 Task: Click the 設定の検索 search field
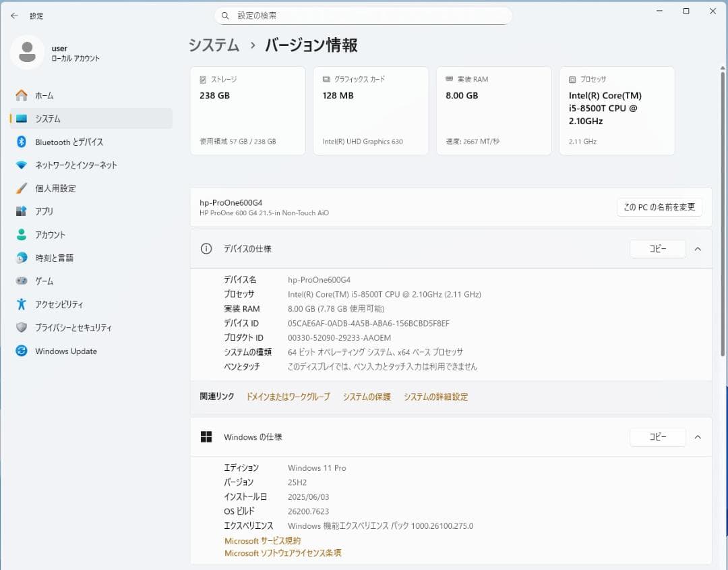tap(363, 16)
